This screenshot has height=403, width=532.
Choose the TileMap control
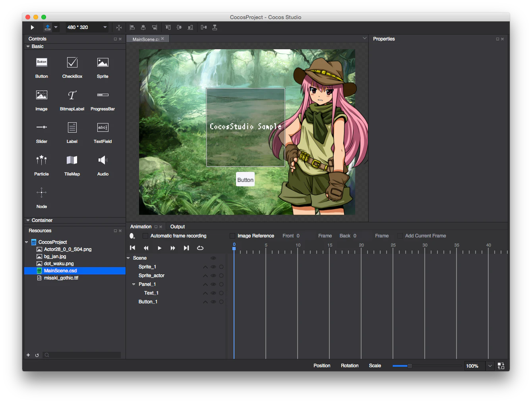[72, 164]
